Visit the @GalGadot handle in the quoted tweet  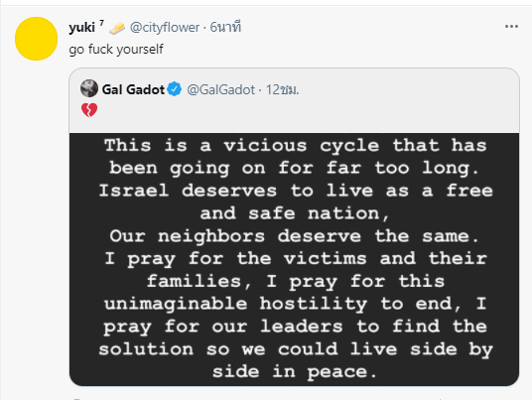(x=221, y=90)
